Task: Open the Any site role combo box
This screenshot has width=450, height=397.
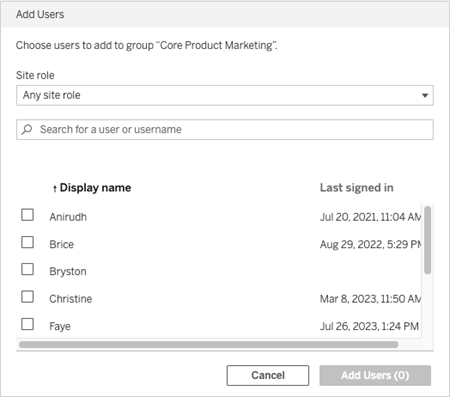Action: 225,95
